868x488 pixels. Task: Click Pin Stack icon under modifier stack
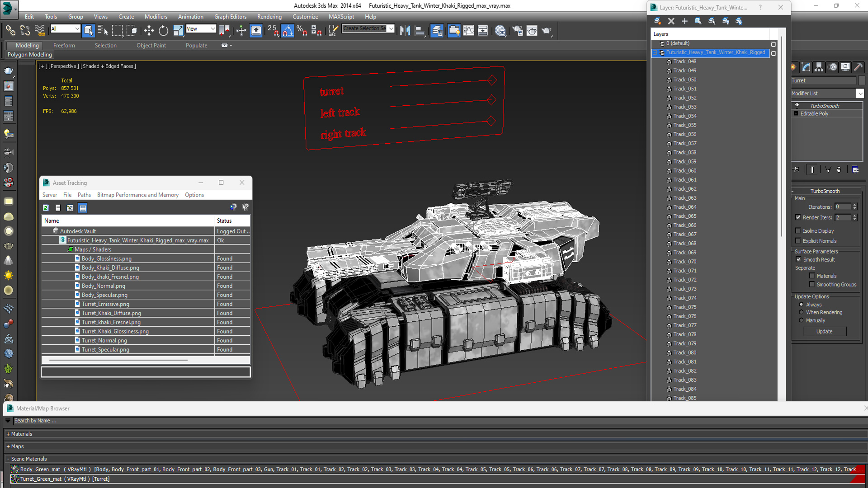point(797,169)
